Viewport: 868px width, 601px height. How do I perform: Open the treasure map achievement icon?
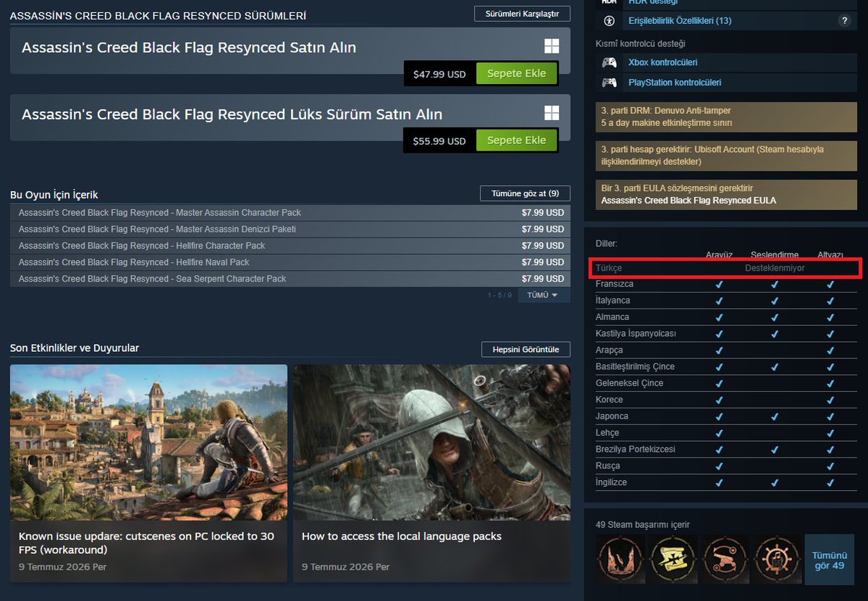coord(673,559)
